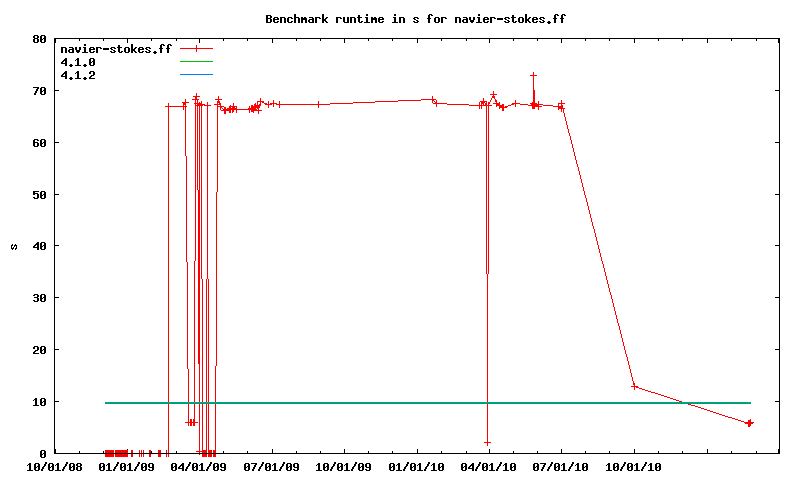Click the x-axis date label 10/01/08
800x480 pixels.
coord(54,466)
